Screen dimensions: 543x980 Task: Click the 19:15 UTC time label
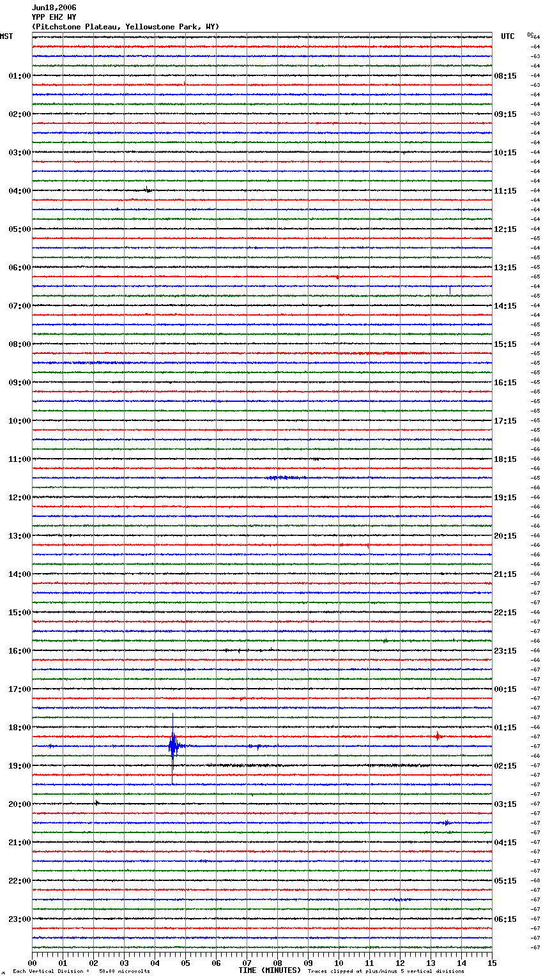click(x=505, y=498)
